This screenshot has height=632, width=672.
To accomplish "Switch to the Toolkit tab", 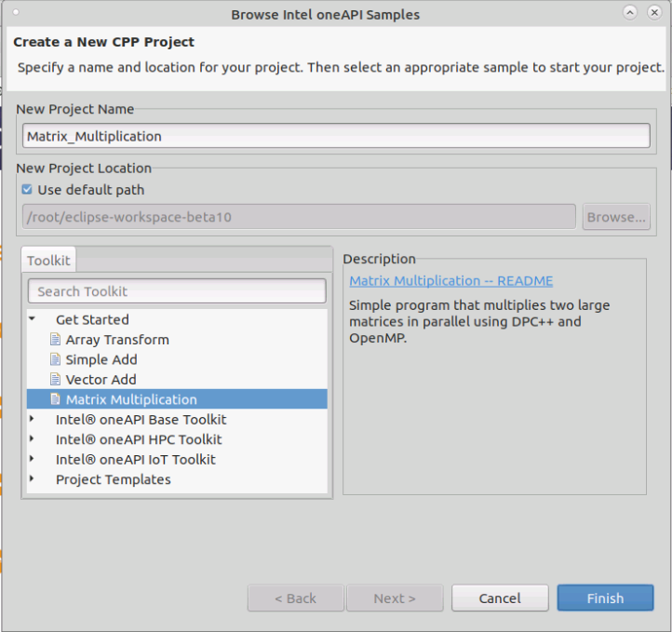I will point(47,261).
